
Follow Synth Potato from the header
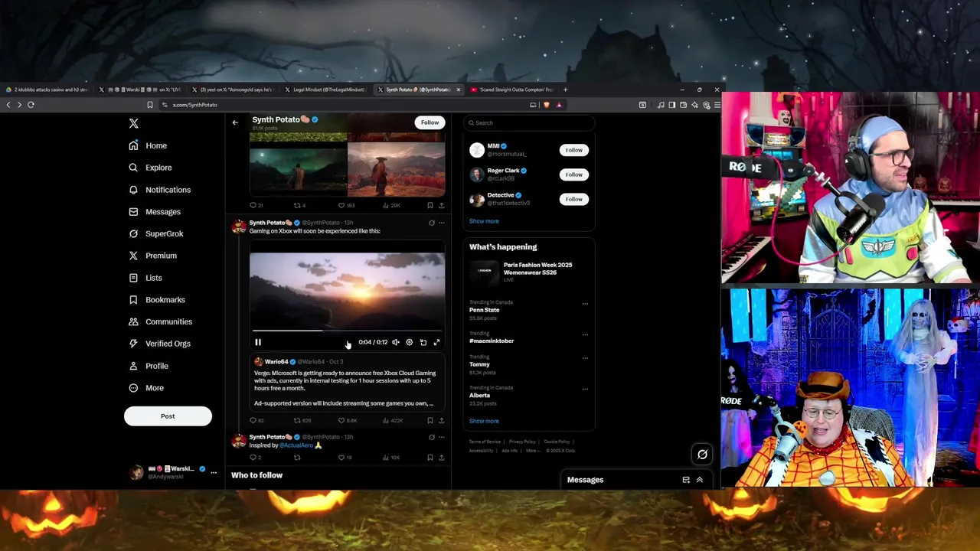pos(430,122)
